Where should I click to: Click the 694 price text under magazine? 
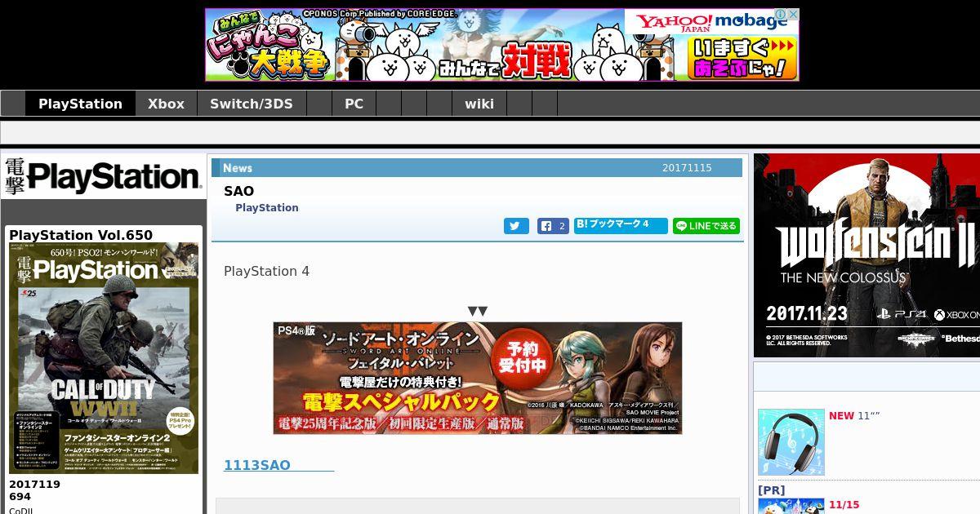(x=20, y=496)
